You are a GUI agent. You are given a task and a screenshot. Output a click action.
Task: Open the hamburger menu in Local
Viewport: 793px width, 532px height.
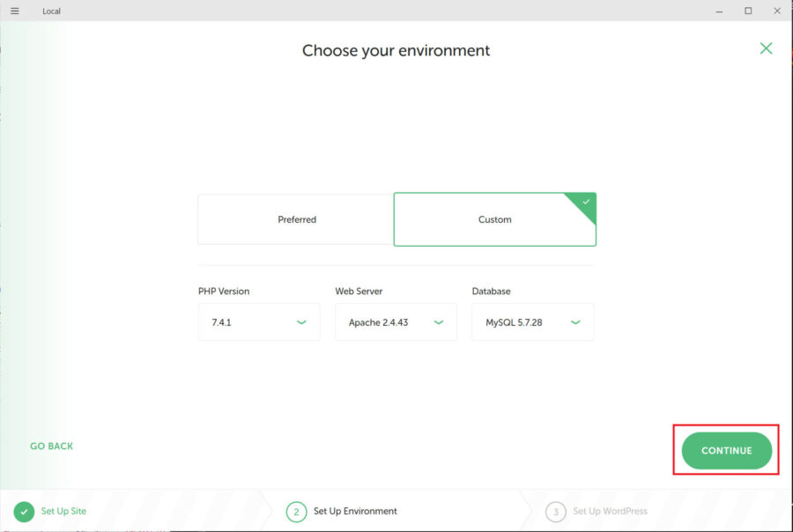click(x=15, y=11)
